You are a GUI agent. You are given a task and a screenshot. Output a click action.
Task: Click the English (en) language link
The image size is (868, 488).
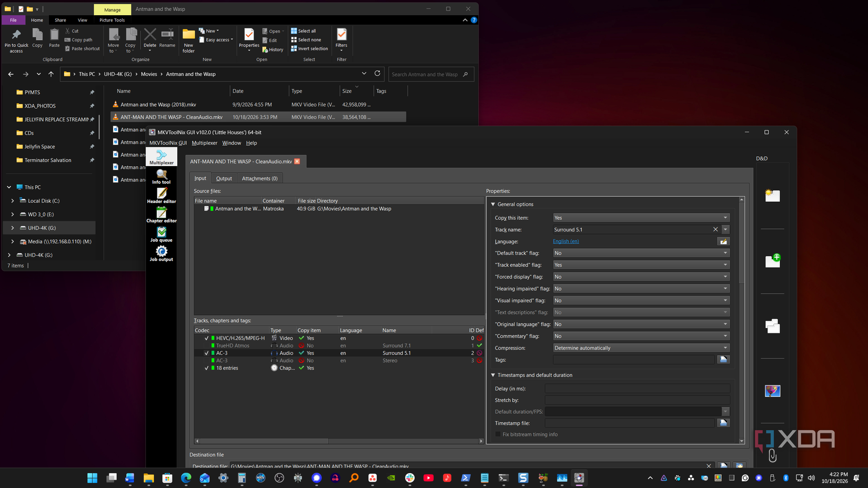pyautogui.click(x=566, y=241)
